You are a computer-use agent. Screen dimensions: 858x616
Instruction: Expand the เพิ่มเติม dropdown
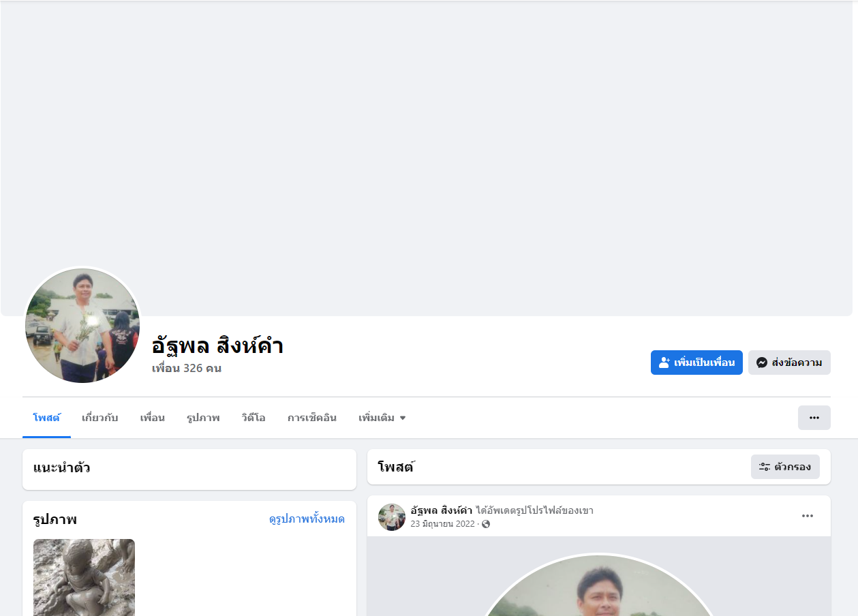tap(382, 418)
